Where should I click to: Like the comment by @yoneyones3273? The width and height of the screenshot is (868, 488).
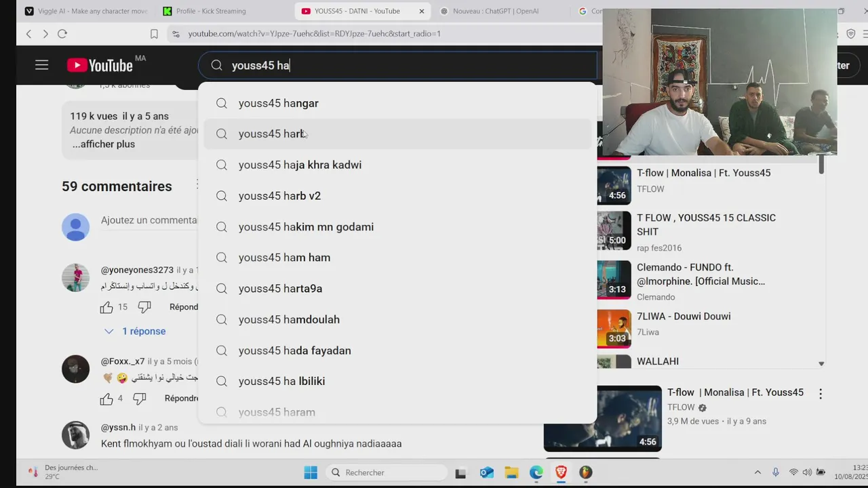tap(106, 307)
